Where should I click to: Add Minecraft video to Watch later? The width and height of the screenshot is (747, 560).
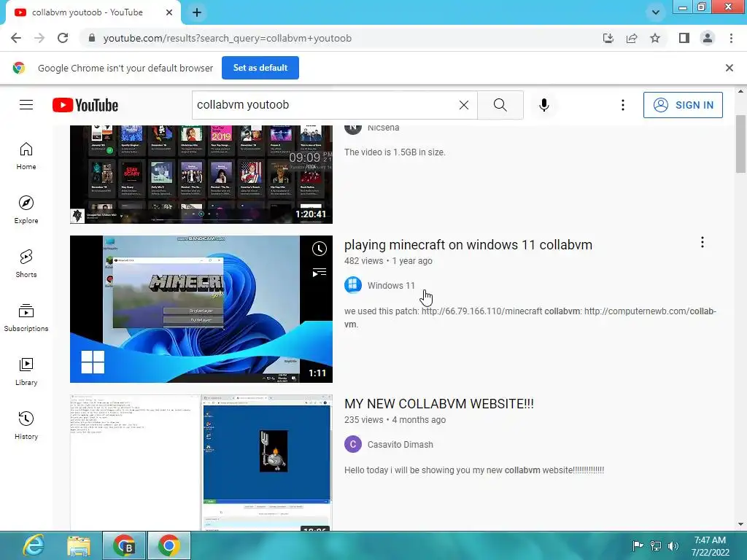[320, 249]
